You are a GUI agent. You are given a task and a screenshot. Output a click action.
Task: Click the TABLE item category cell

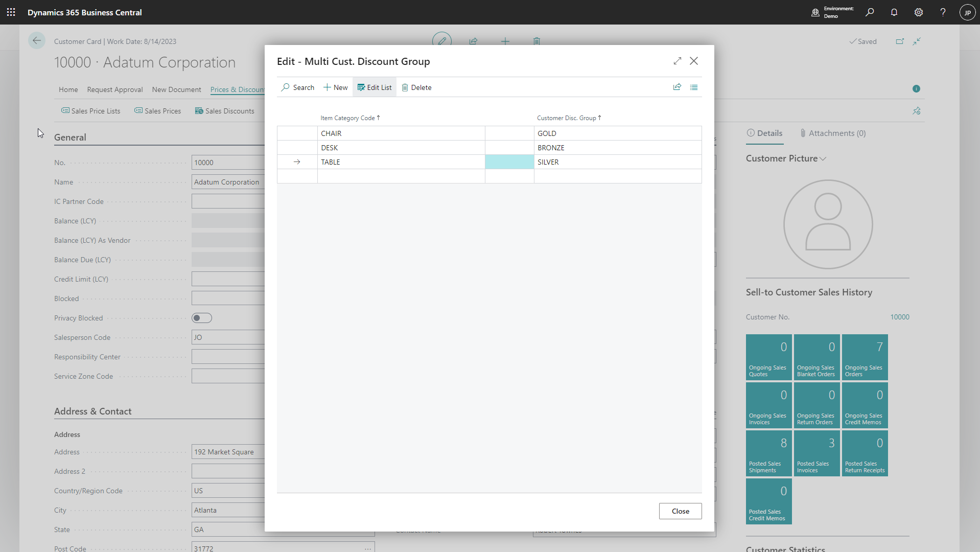[401, 162]
